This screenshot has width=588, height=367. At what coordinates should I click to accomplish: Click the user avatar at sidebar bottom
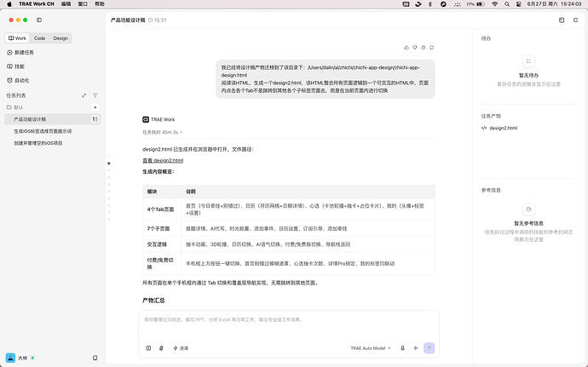10,358
